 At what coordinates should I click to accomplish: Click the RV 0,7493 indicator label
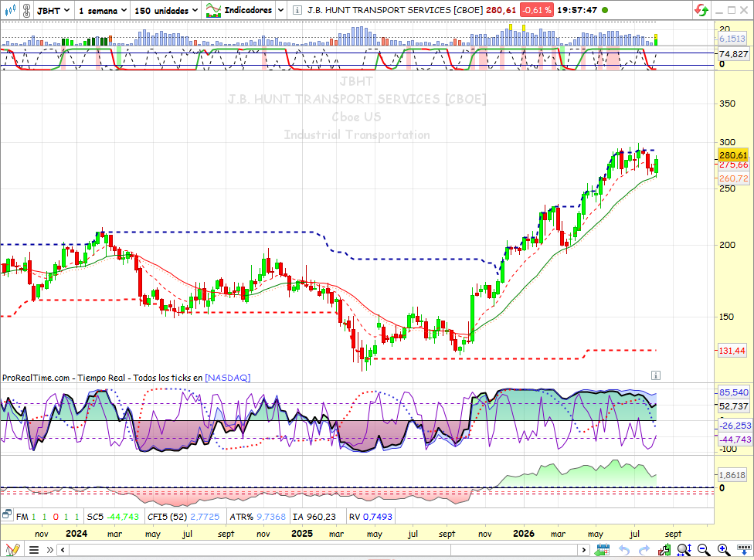(370, 517)
